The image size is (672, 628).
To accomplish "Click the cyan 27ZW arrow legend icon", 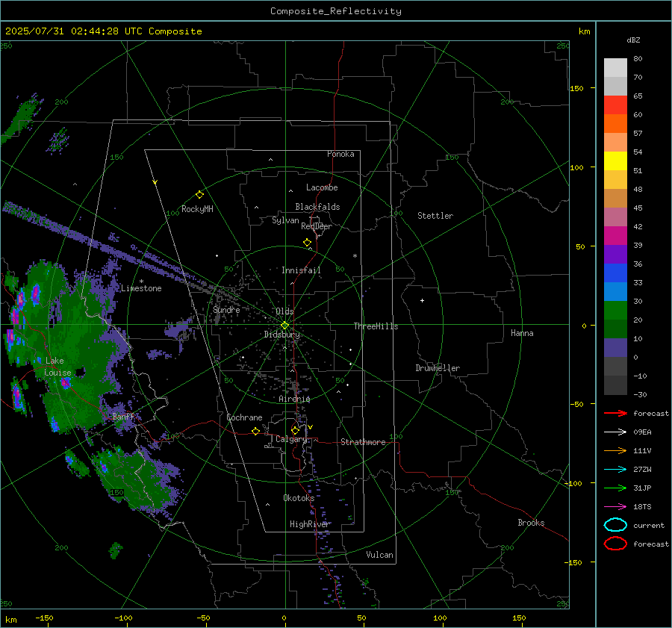I will coord(615,470).
